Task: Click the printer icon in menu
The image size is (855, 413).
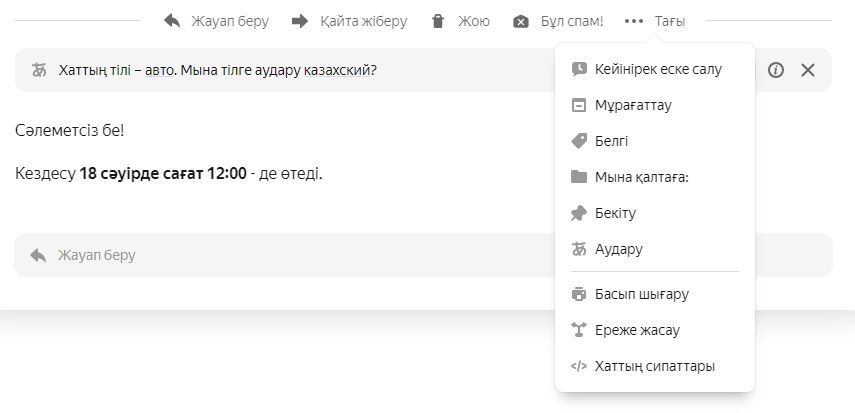Action: (578, 294)
